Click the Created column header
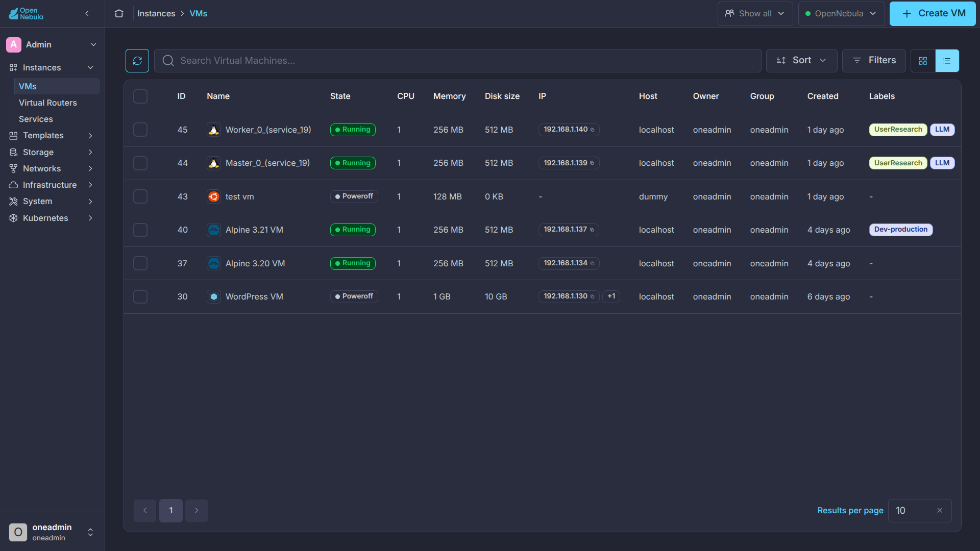Viewport: 980px width, 551px height. (822, 96)
